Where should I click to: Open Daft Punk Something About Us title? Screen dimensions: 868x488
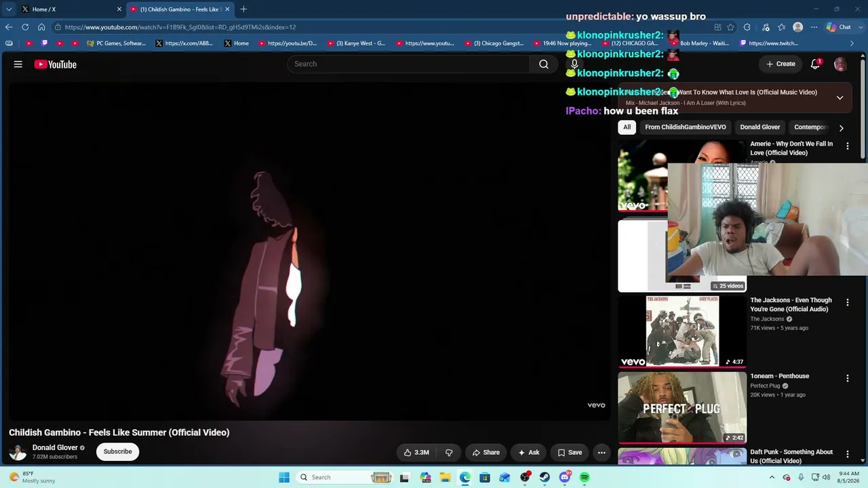point(791,456)
